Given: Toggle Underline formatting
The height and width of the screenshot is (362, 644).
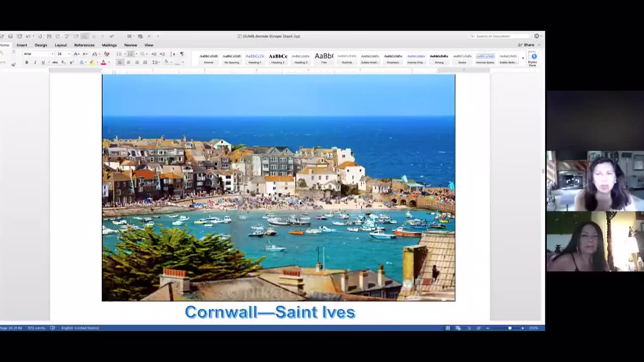Looking at the screenshot, I should 43,62.
